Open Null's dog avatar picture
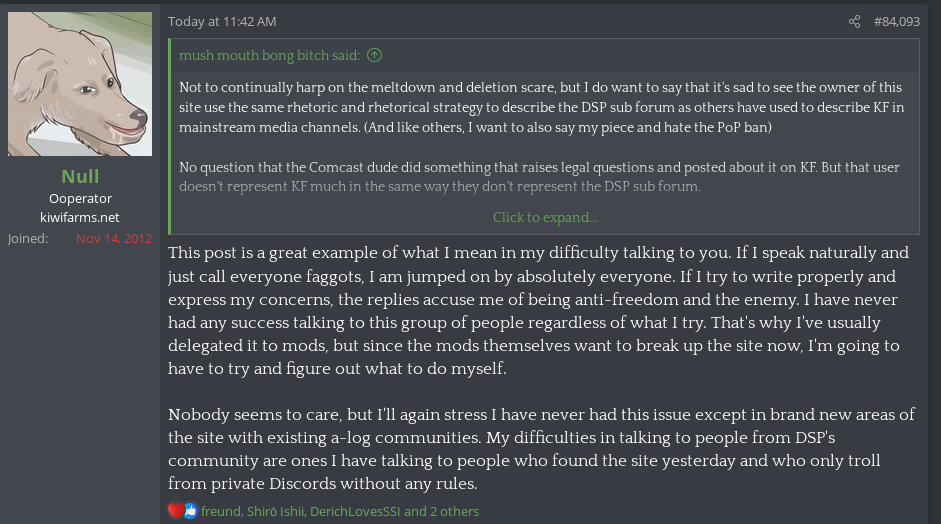 pos(80,84)
